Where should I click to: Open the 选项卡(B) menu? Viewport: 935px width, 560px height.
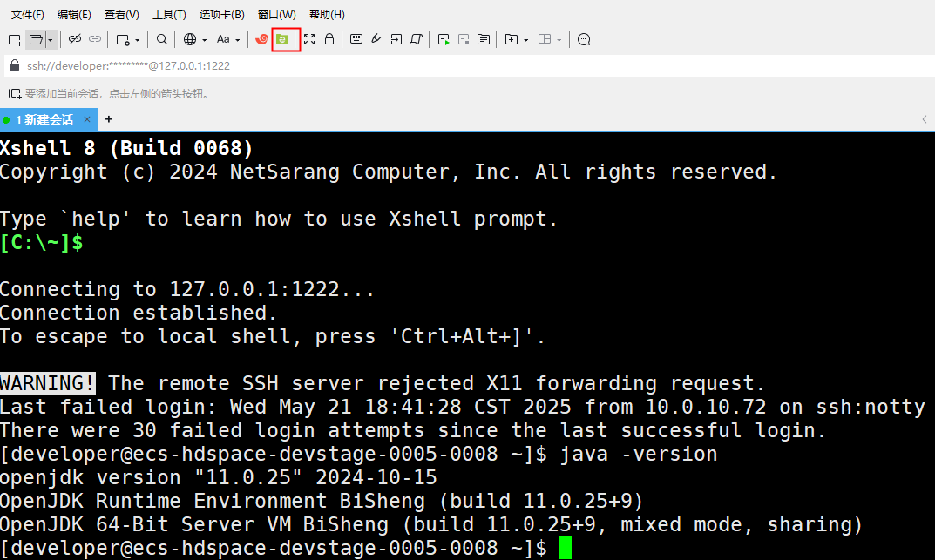click(x=222, y=14)
